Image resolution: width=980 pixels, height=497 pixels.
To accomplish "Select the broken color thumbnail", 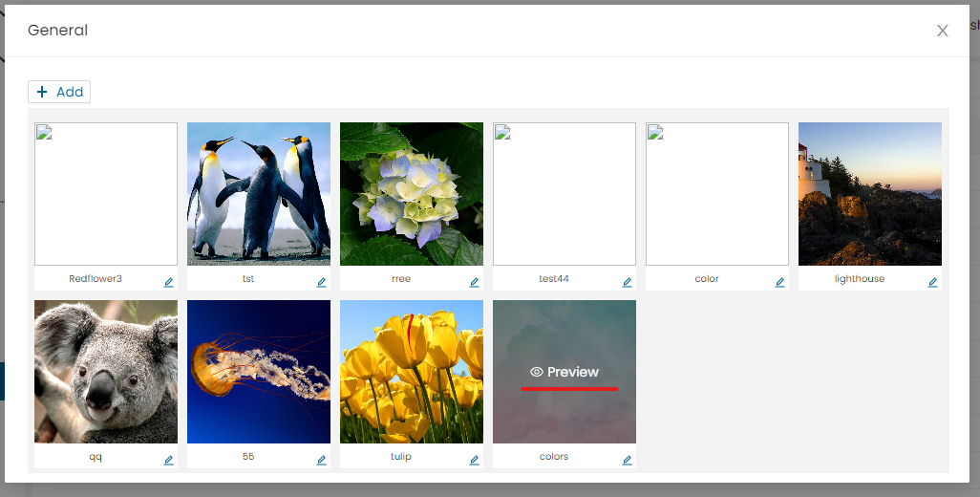I will tap(717, 194).
